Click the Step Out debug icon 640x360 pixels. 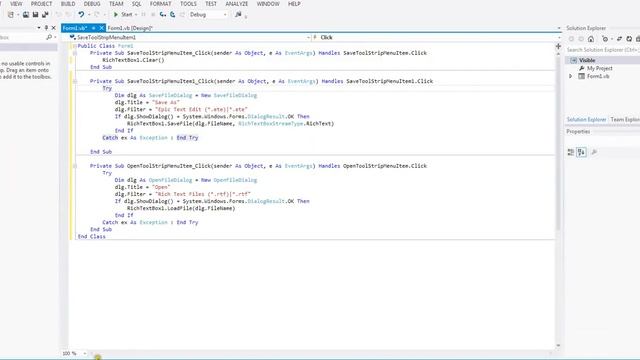pyautogui.click(x=182, y=15)
